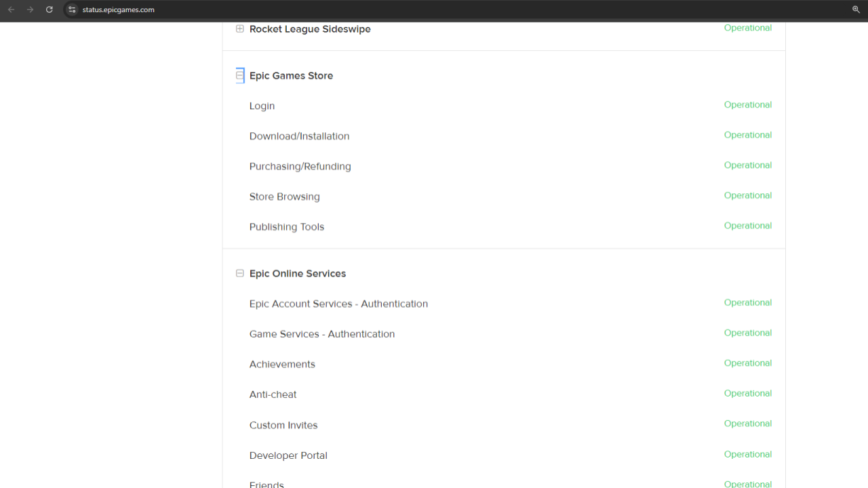Click Operational status beside Store Browsing
This screenshot has height=488, width=868.
coord(747,195)
